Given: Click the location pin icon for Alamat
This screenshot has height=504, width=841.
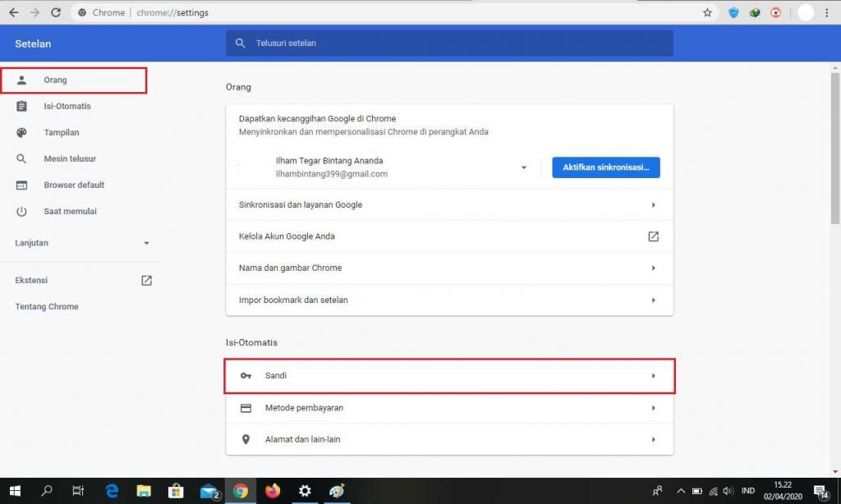Looking at the screenshot, I should (246, 440).
